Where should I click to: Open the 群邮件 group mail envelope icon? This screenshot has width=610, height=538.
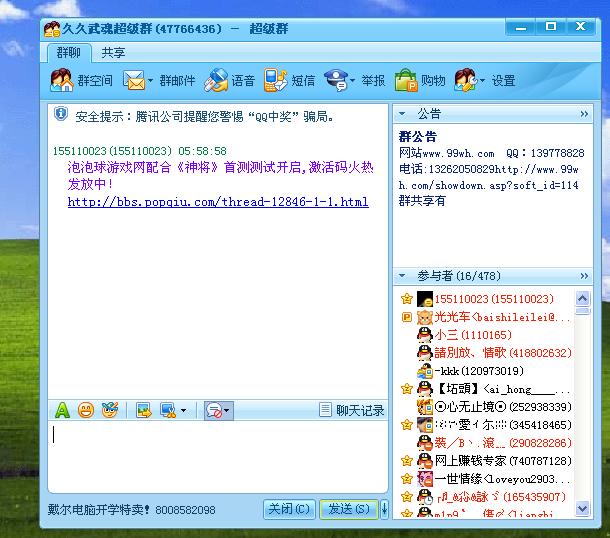134,80
